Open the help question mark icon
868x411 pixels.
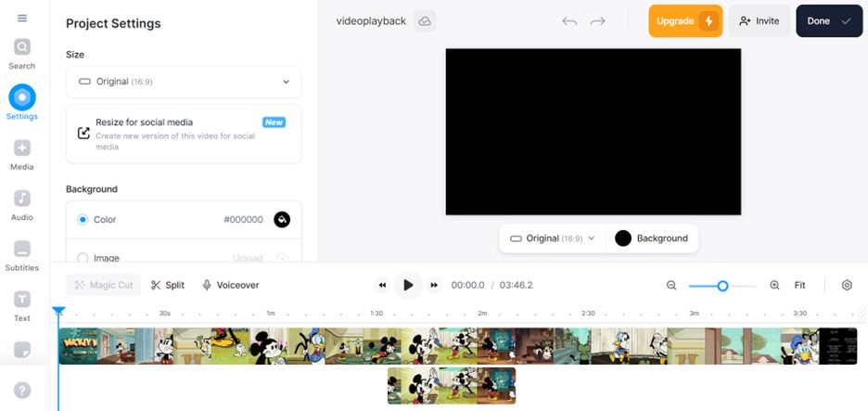click(22, 391)
